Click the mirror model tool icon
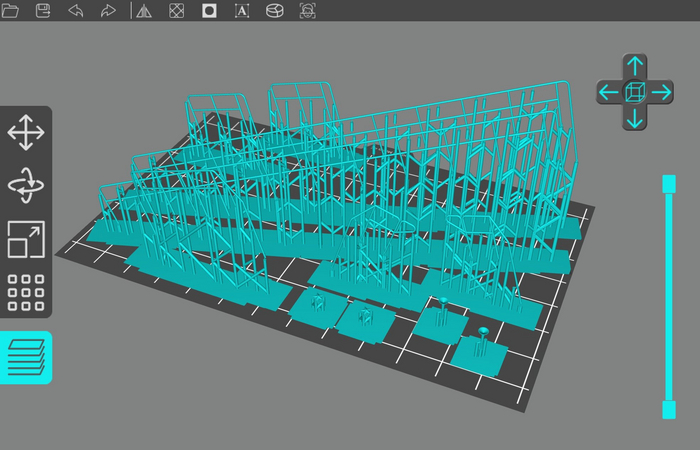This screenshot has height=450, width=700. [x=144, y=11]
